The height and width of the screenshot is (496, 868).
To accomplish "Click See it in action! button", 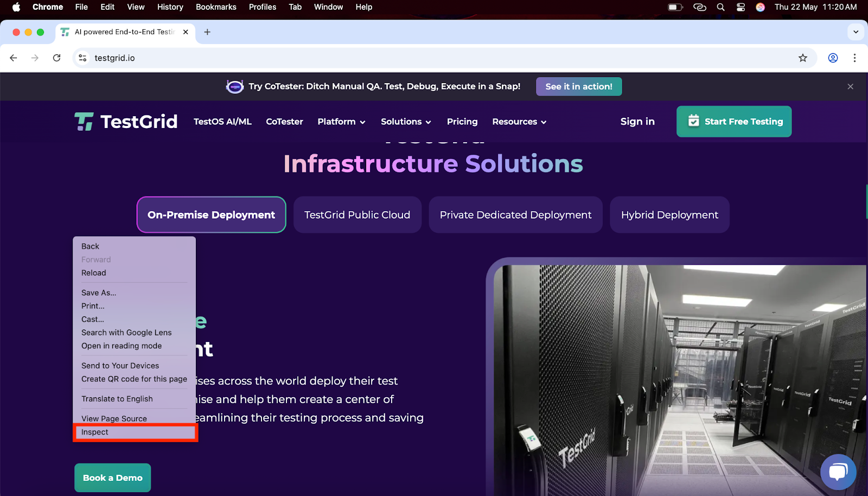I will point(579,86).
